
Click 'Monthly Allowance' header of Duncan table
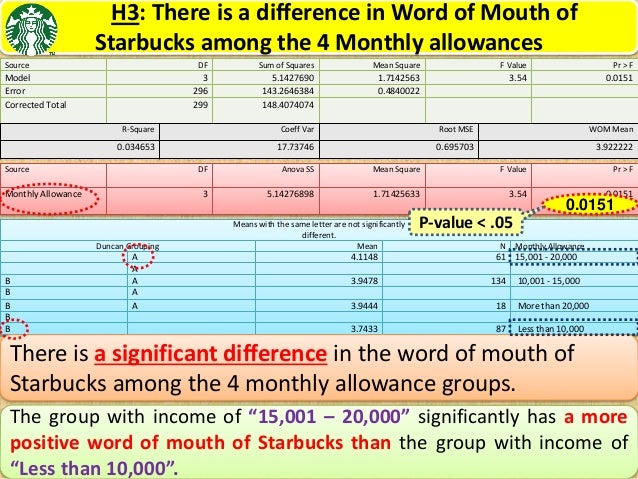(550, 246)
